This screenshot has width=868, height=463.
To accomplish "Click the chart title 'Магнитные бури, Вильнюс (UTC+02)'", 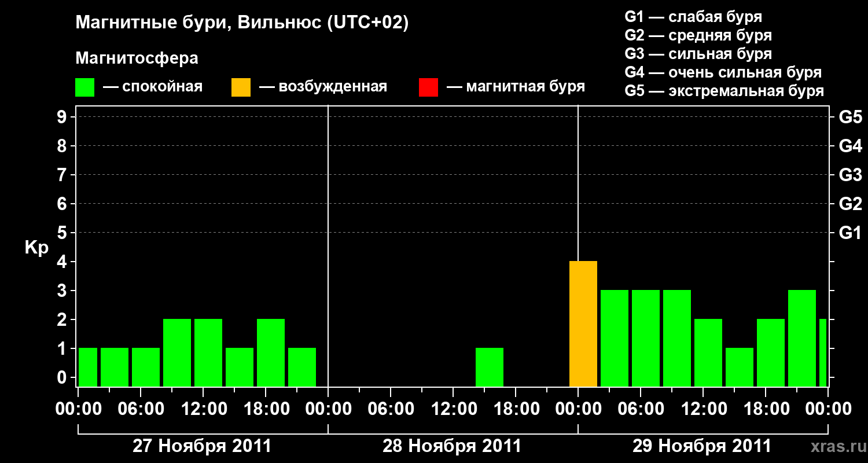I will pos(242,23).
